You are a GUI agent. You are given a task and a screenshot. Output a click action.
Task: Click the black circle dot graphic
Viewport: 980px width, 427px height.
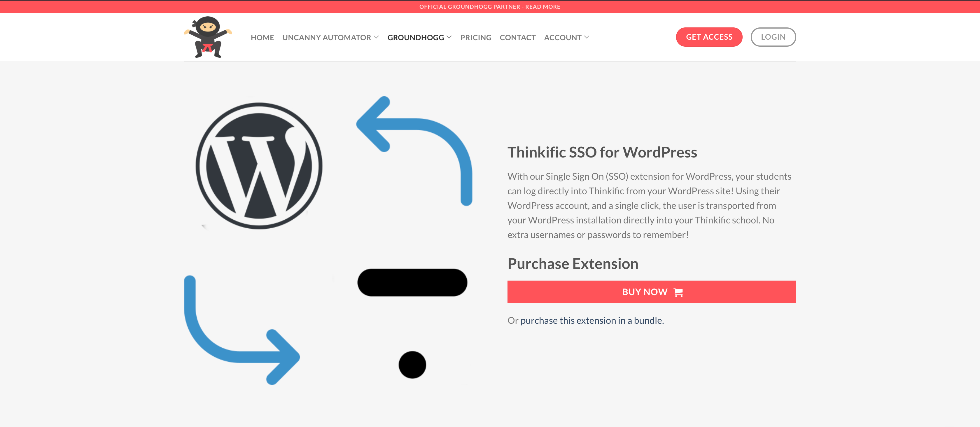pos(412,365)
